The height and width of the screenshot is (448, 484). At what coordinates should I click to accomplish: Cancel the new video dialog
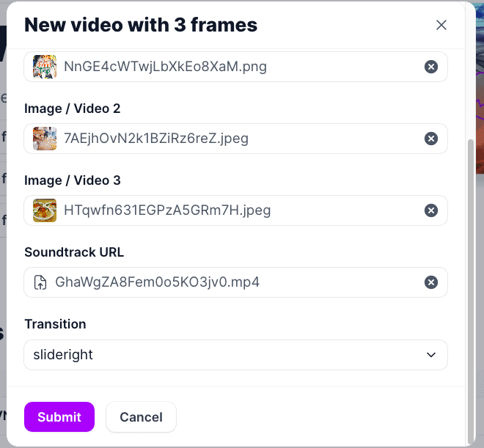point(141,417)
